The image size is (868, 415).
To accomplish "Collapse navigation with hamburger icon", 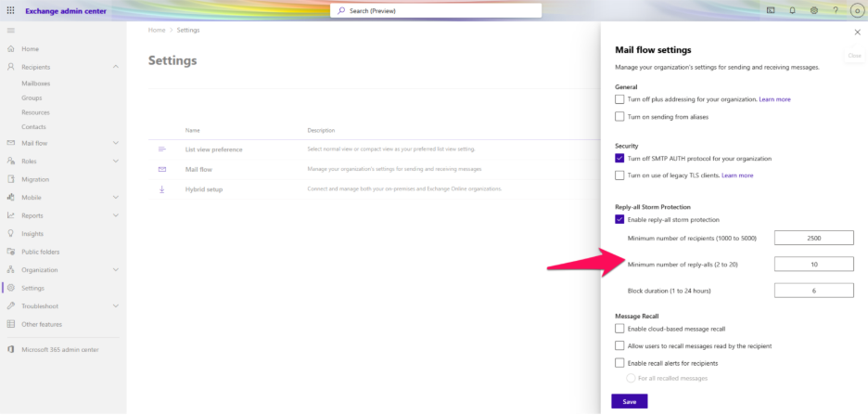I will [11, 32].
